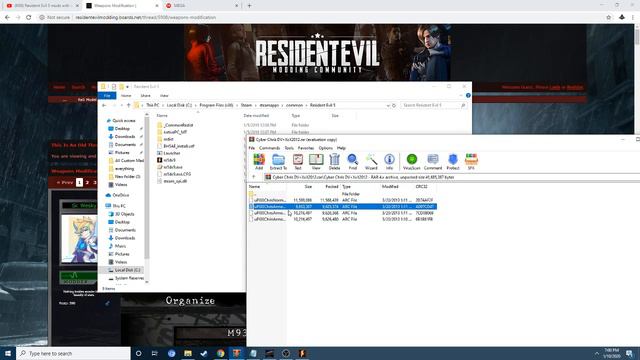
Task: Click the browser reload page button
Action: (28, 18)
